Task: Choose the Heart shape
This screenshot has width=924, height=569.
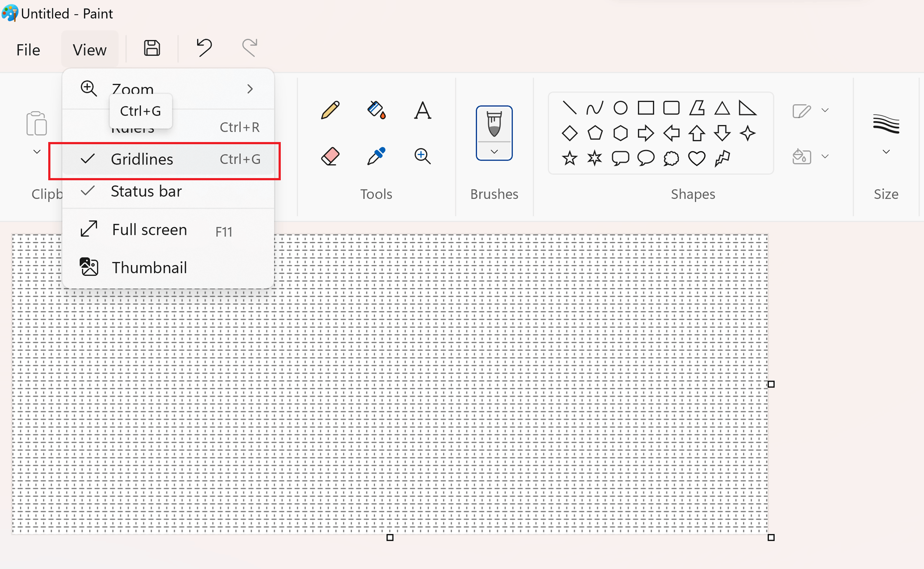Action: coord(697,159)
